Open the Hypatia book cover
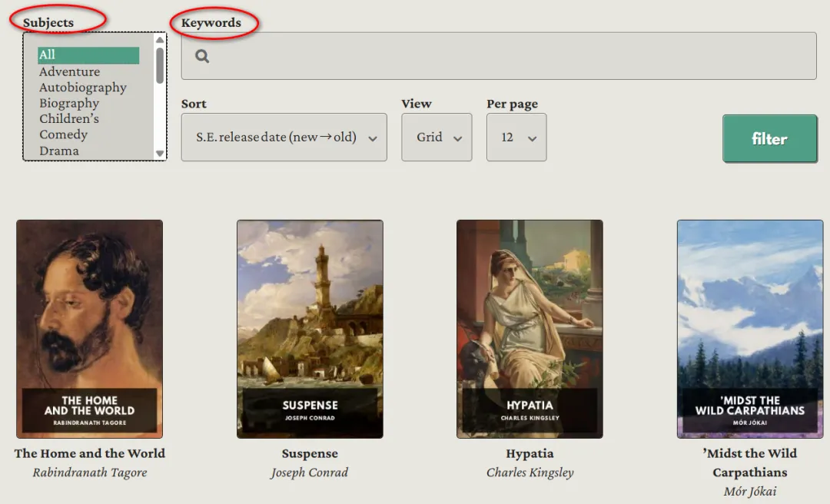 530,329
